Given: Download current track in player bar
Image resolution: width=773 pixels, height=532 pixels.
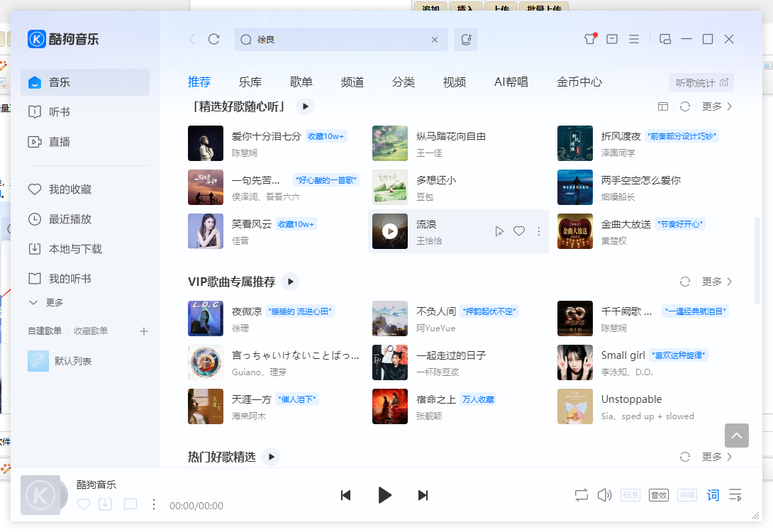Looking at the screenshot, I should click(106, 504).
